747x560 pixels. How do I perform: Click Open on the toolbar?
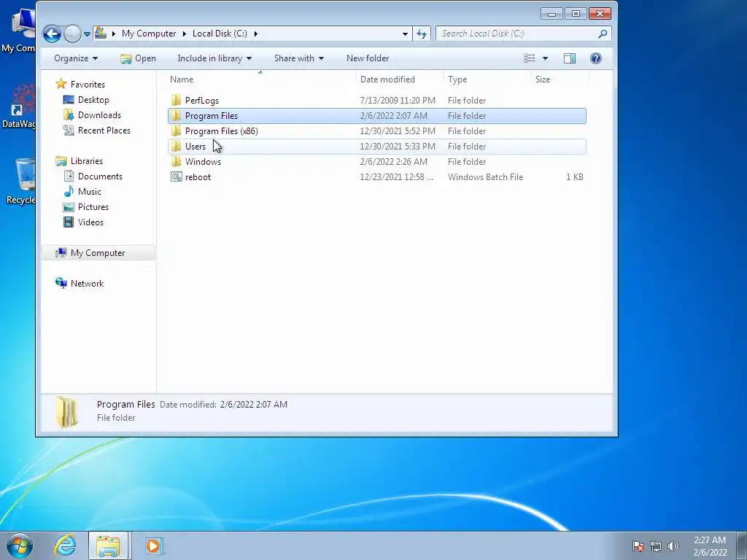pyautogui.click(x=138, y=58)
